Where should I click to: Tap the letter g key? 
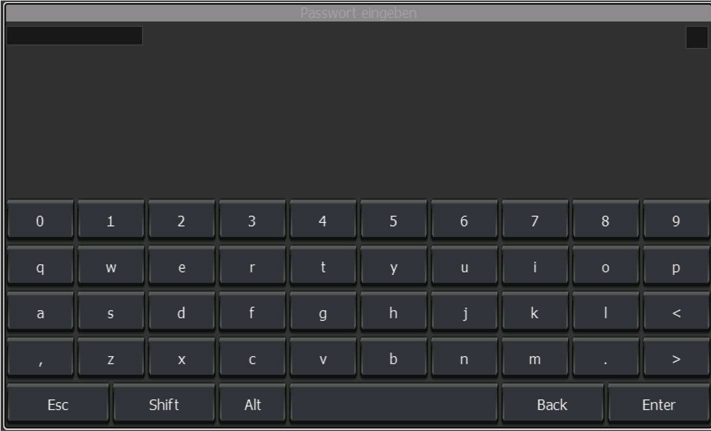pos(323,312)
